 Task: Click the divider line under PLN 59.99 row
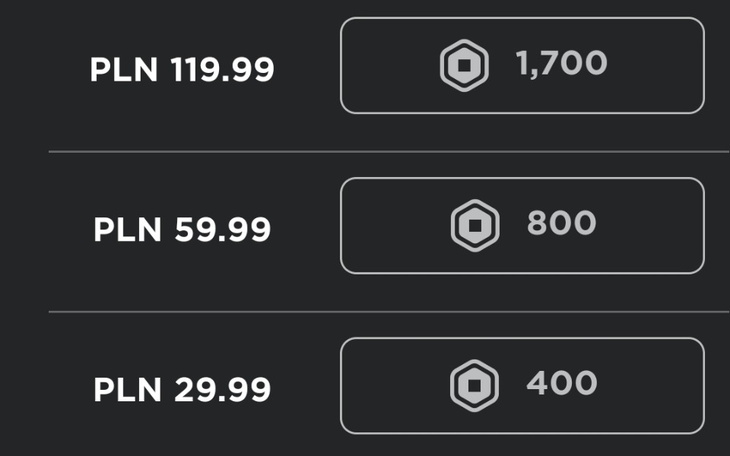pyautogui.click(x=388, y=311)
